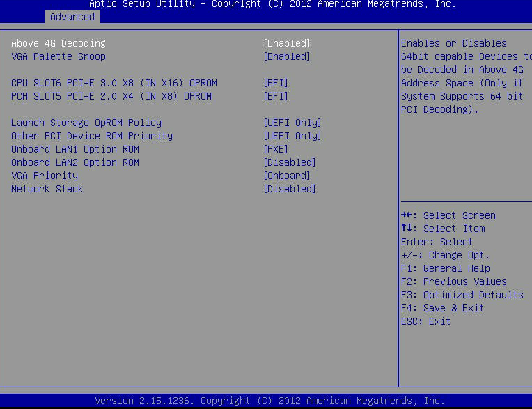Viewport: 532px width, 409px height.
Task: Open Launch Storage OpROM [UEFI Only] value
Action: coord(292,123)
